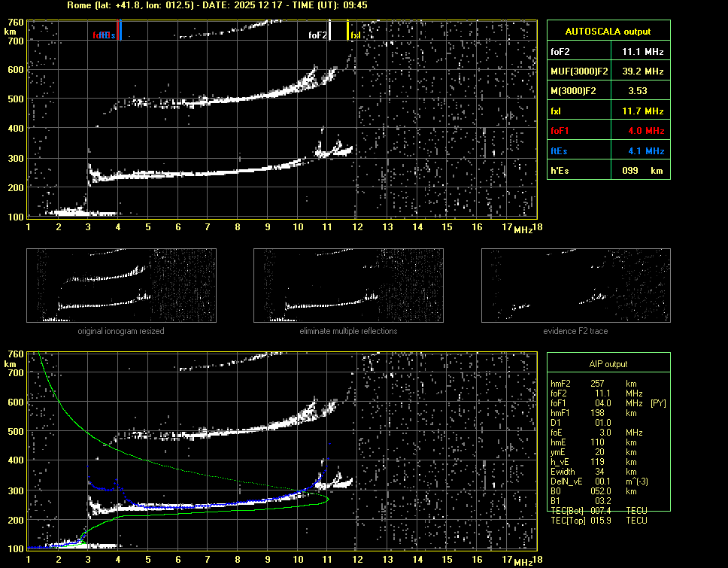The image size is (728, 568).
Task: Click the [PY] label beside foF1
Action: click(658, 403)
